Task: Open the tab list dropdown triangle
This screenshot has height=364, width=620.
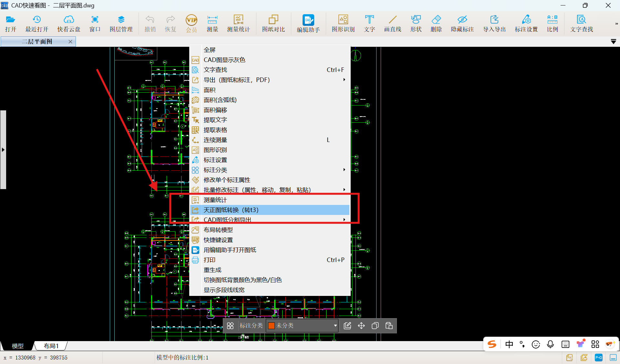Action: (613, 42)
